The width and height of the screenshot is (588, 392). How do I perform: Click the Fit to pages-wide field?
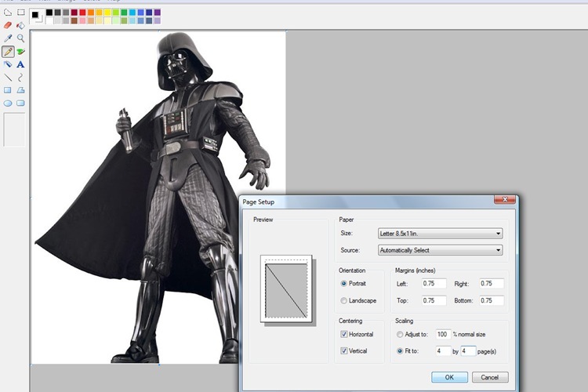443,351
